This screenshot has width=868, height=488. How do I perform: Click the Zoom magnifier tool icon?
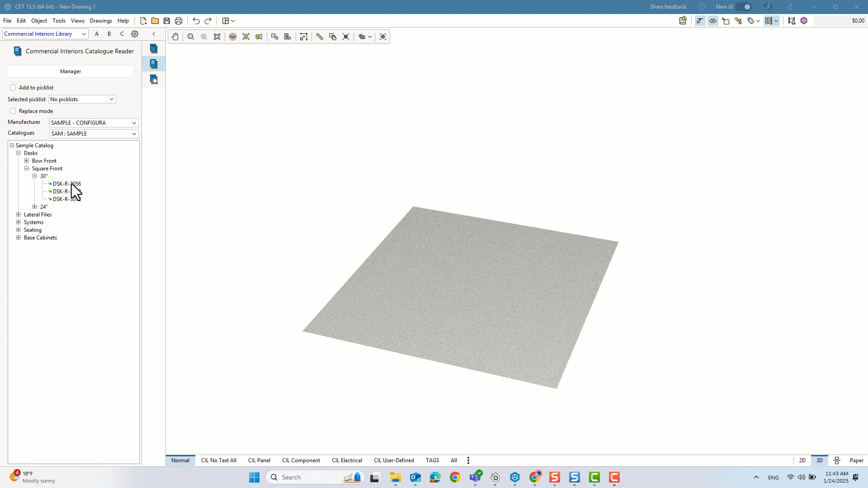click(191, 37)
